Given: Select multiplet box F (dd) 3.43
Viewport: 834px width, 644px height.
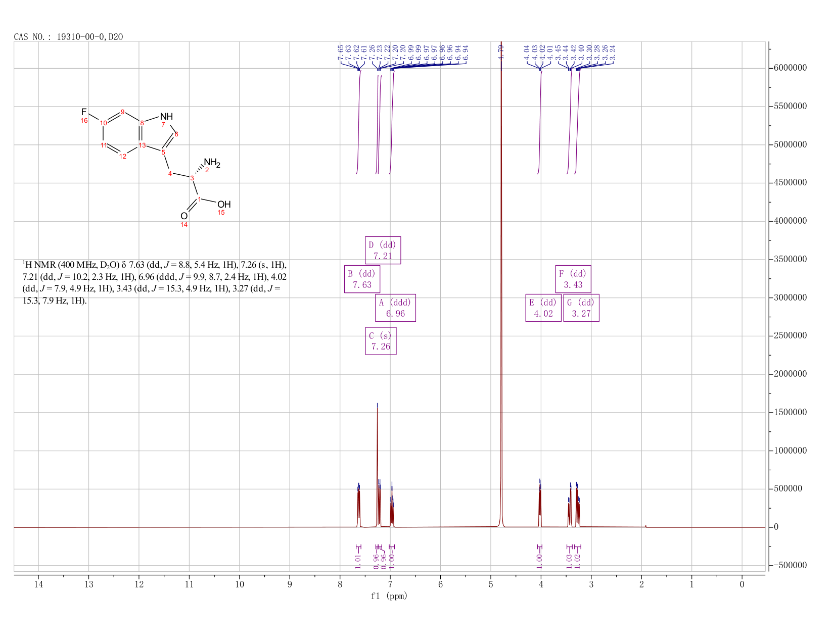Looking at the screenshot, I should point(573,279).
